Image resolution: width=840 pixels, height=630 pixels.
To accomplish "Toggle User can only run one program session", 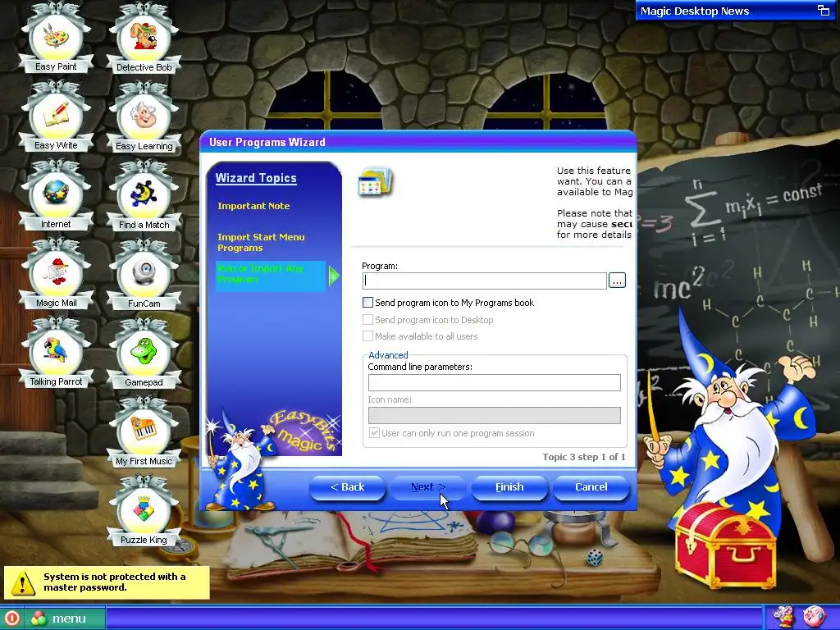I will 374,433.
